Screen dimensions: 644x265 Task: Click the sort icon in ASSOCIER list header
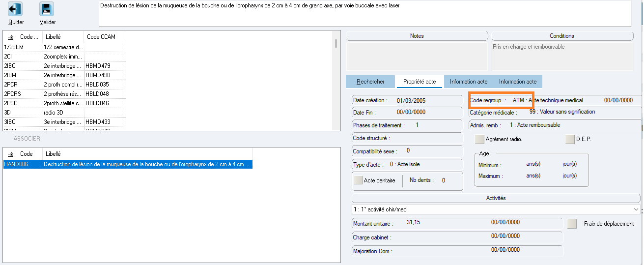(x=11, y=154)
